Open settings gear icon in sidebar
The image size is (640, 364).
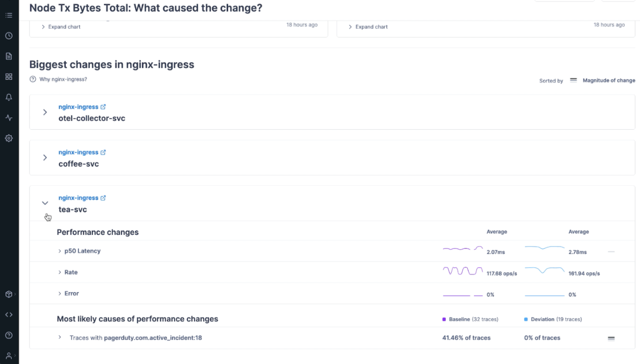click(9, 138)
